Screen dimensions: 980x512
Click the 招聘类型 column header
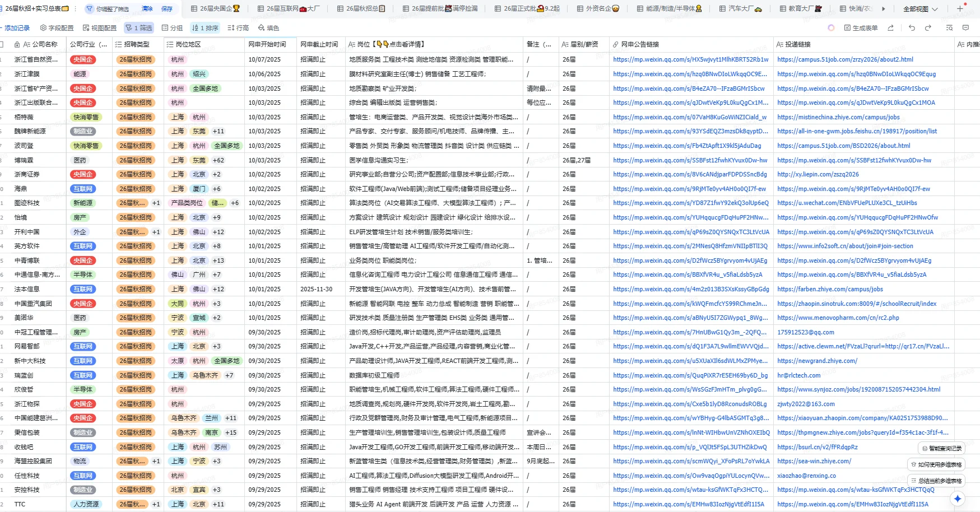137,44
